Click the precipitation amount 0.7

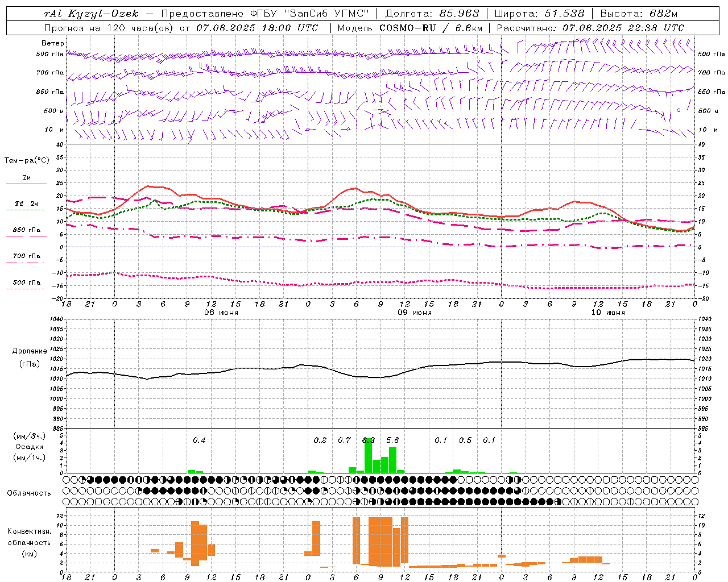click(x=344, y=440)
